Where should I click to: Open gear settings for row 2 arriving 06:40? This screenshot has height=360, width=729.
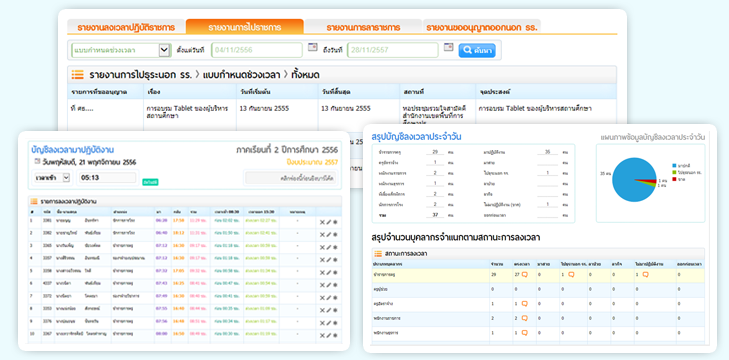[x=335, y=235]
